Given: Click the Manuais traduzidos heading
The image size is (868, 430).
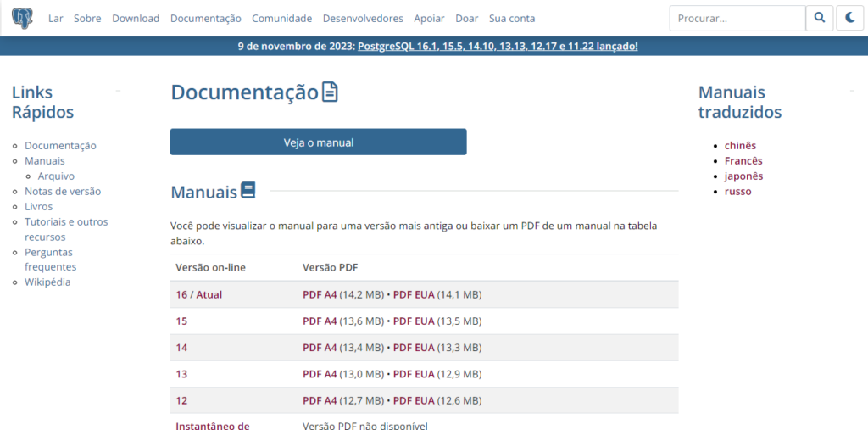Looking at the screenshot, I should (x=739, y=102).
